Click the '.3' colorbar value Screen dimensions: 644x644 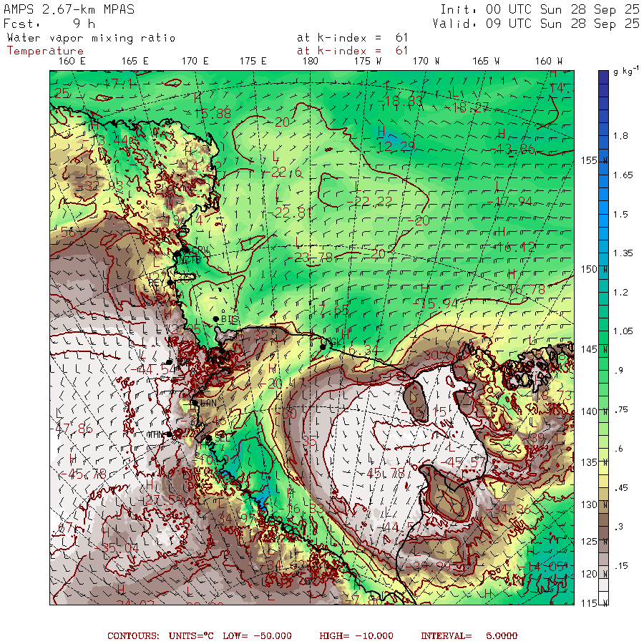click(x=619, y=527)
